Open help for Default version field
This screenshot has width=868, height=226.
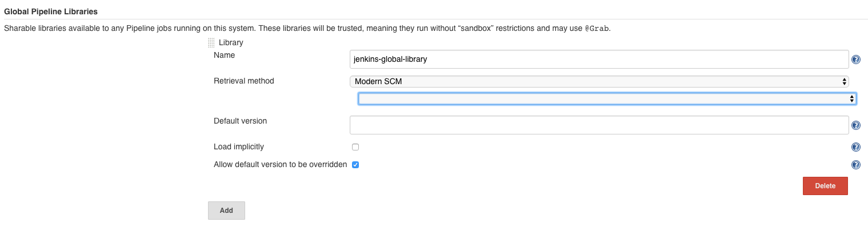855,125
